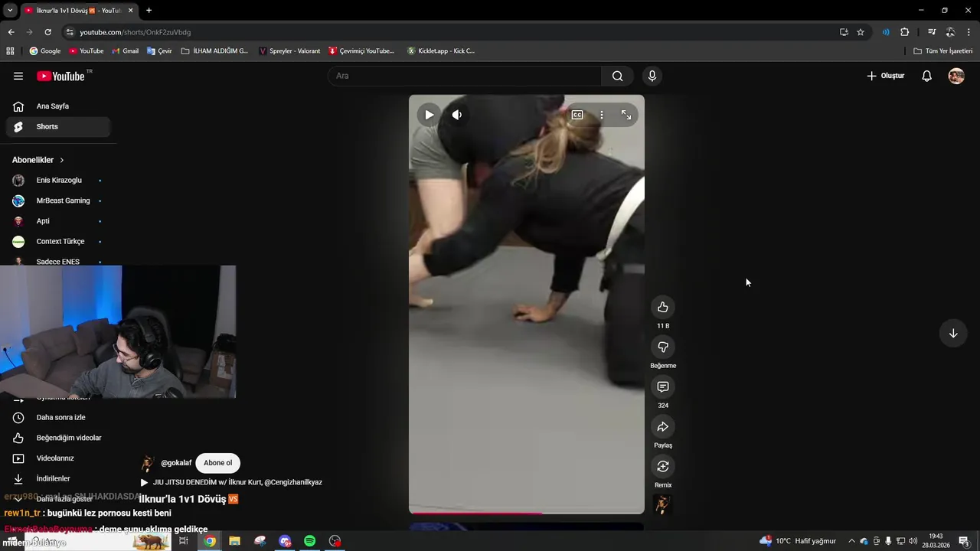
Task: Open the tab search dropdown arrow
Action: coord(10,11)
